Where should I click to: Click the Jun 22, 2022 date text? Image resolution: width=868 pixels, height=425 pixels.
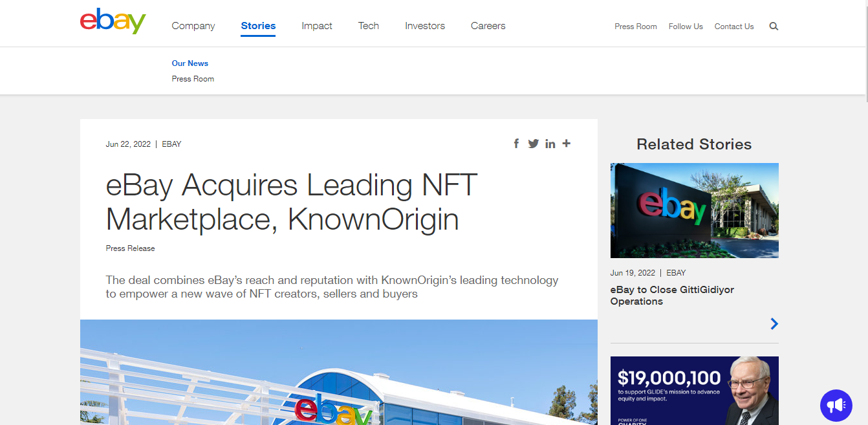pyautogui.click(x=128, y=144)
